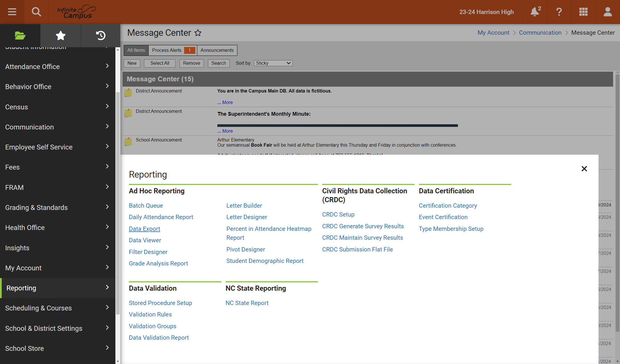Expand Attendance Office menu
This screenshot has height=364, width=620.
(58, 66)
